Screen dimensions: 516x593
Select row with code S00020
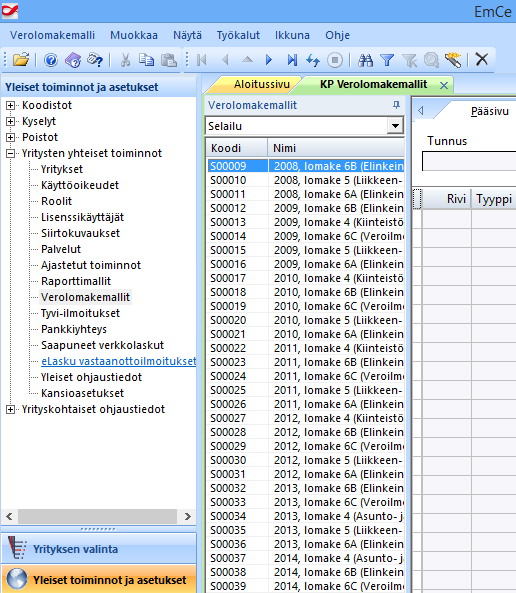tap(306, 320)
